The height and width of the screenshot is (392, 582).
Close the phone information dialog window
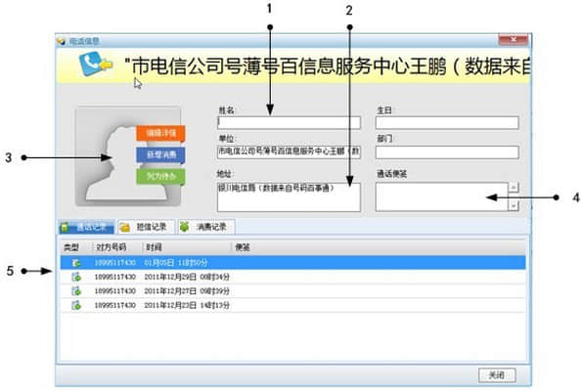[x=514, y=40]
